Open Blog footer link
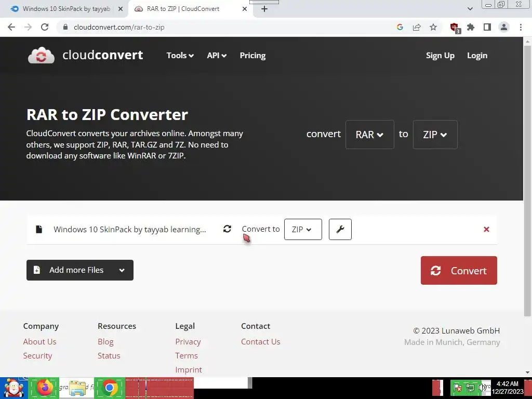This screenshot has width=532, height=399. click(105, 342)
